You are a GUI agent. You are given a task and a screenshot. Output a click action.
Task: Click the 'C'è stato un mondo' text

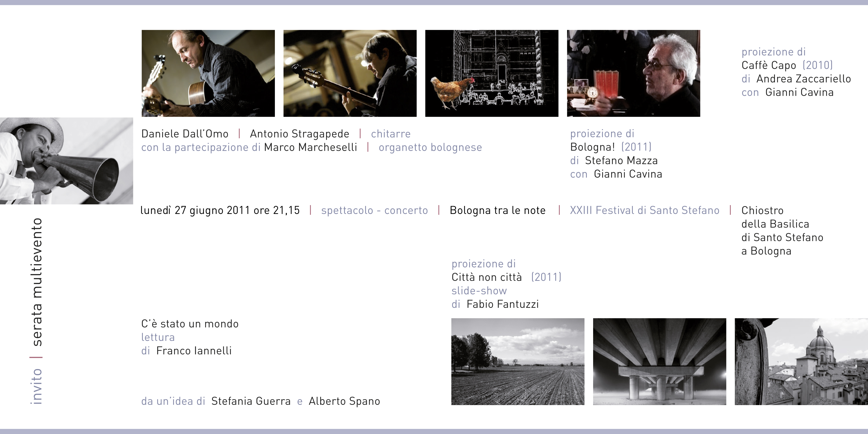tap(190, 323)
